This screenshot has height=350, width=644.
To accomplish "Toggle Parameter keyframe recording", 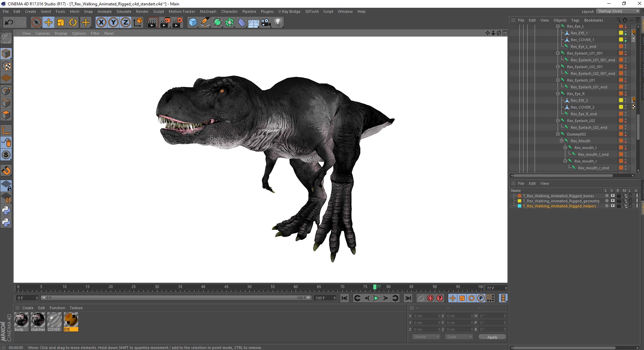I will pyautogui.click(x=481, y=298).
